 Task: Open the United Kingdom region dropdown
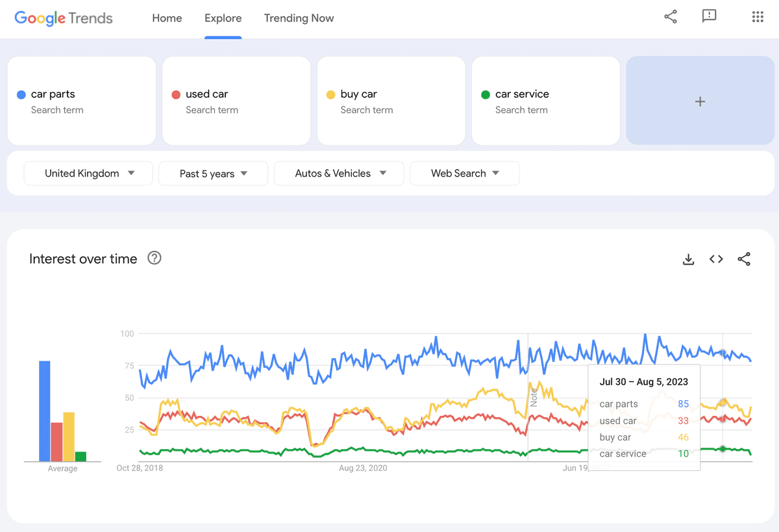(88, 173)
